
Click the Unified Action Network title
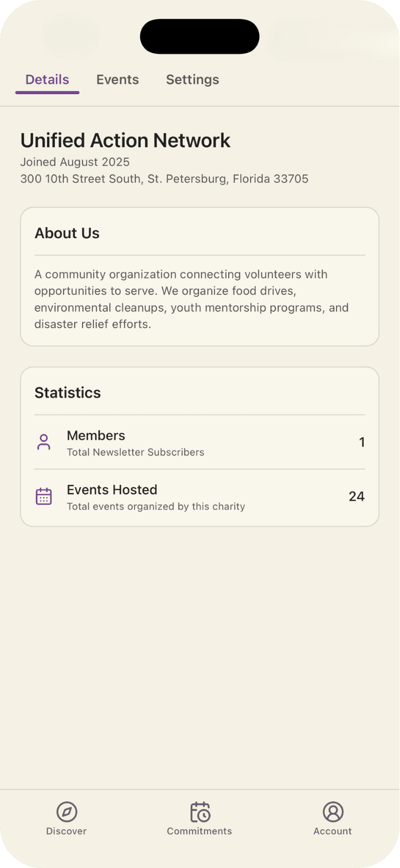pyautogui.click(x=125, y=140)
